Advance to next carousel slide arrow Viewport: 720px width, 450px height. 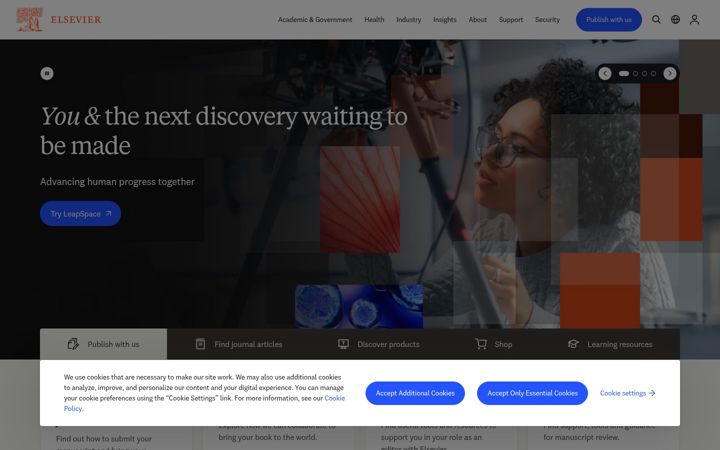(x=669, y=73)
